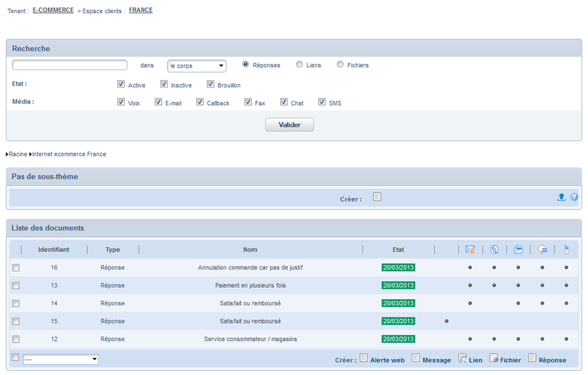Check the row checkbox for document 14

pyautogui.click(x=16, y=304)
